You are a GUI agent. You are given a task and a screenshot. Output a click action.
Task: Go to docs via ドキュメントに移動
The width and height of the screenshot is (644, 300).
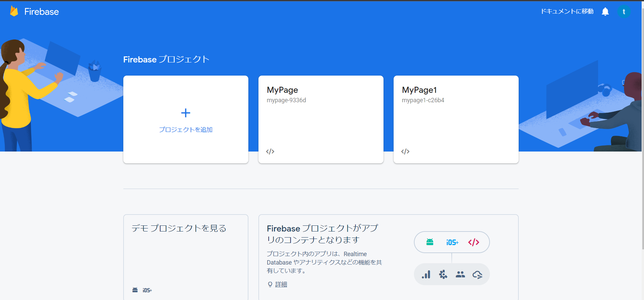[x=567, y=11]
